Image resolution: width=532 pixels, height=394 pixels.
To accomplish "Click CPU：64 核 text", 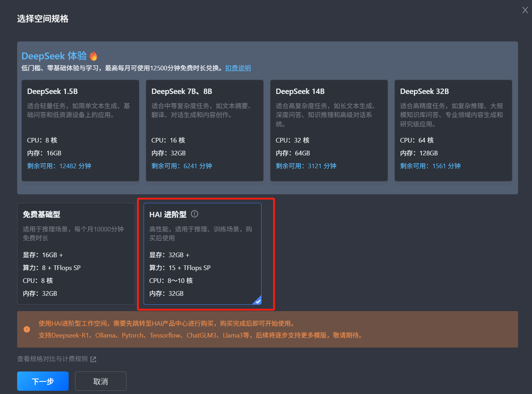I will click(x=417, y=140).
